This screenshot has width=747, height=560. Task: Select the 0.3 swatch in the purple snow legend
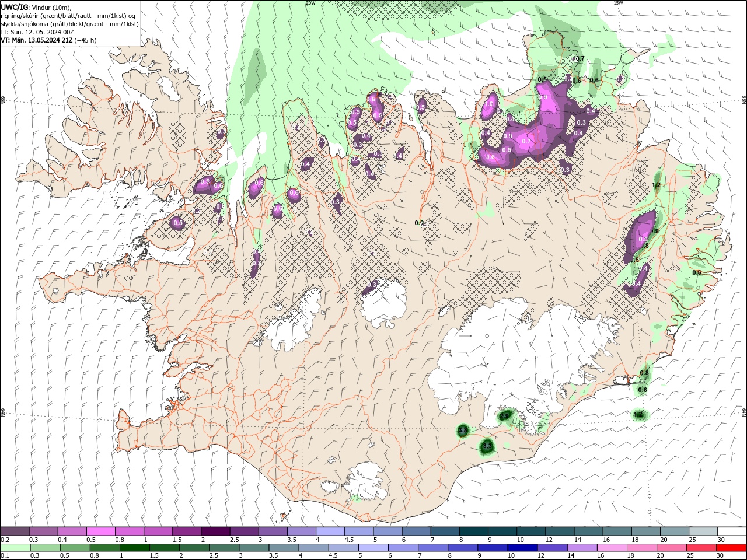coord(44,531)
